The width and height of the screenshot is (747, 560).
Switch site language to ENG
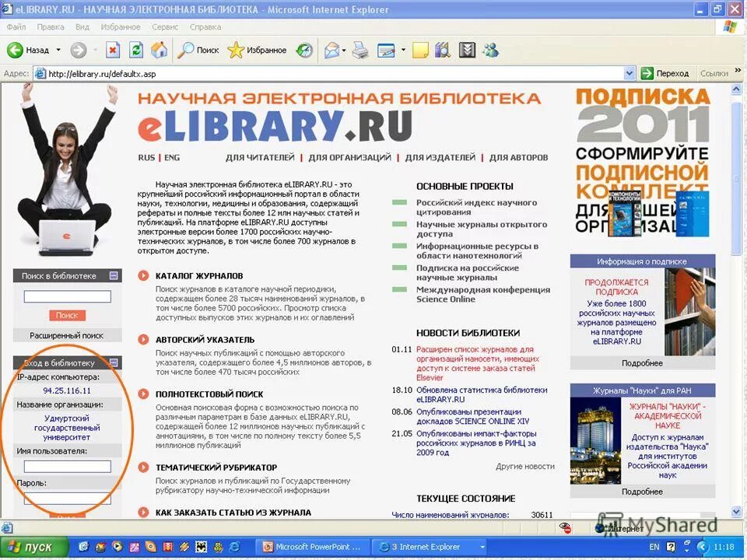click(x=172, y=157)
